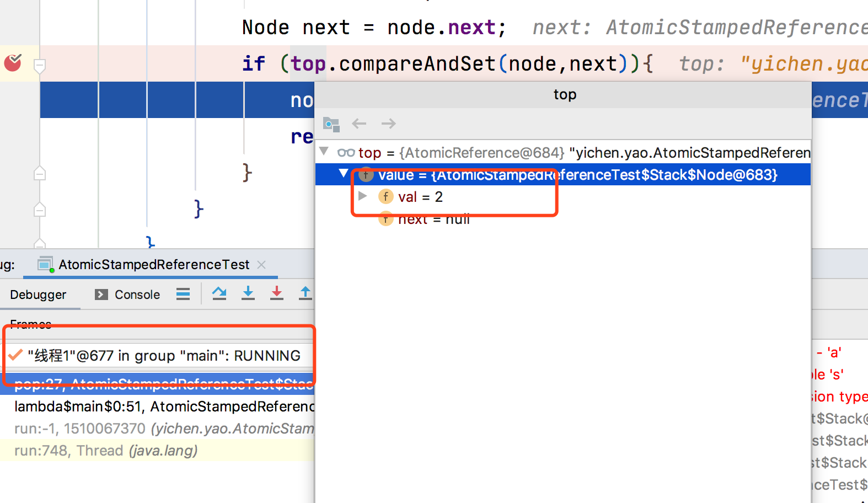Click the Step Into blue arrow icon

(x=248, y=293)
